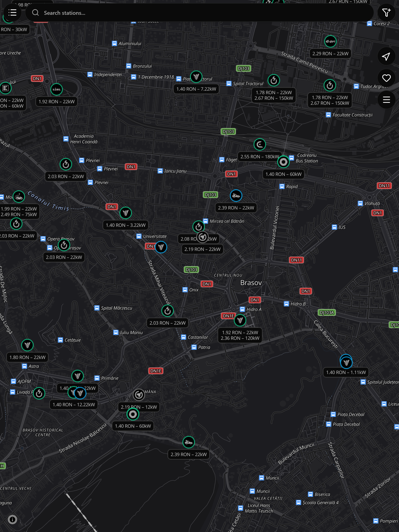Image resolution: width=399 pixels, height=532 pixels.
Task: Select car marker above southern 2.39 RON – 22kW
Action: [x=188, y=442]
